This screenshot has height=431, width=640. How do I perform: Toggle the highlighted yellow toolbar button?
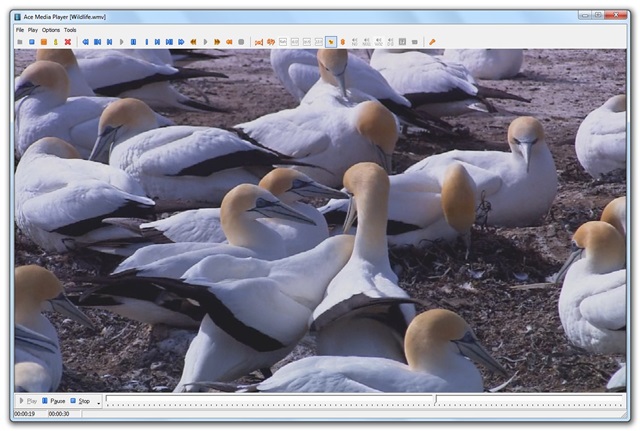coord(331,42)
